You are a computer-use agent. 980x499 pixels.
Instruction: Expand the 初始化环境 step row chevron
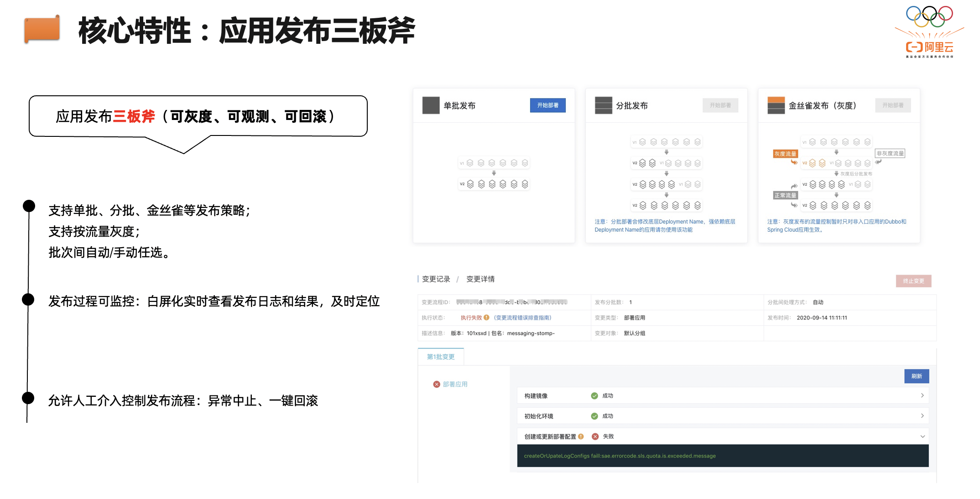[x=922, y=416]
